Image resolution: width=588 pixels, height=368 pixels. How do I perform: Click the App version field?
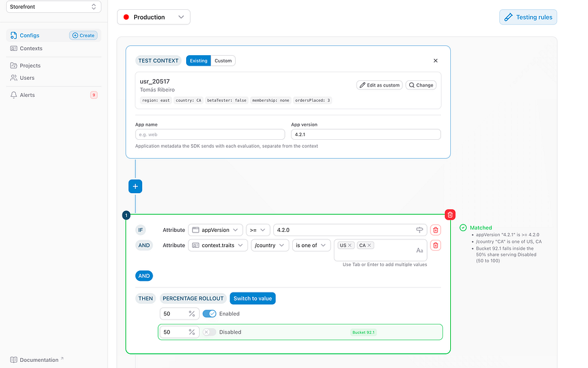[366, 134]
